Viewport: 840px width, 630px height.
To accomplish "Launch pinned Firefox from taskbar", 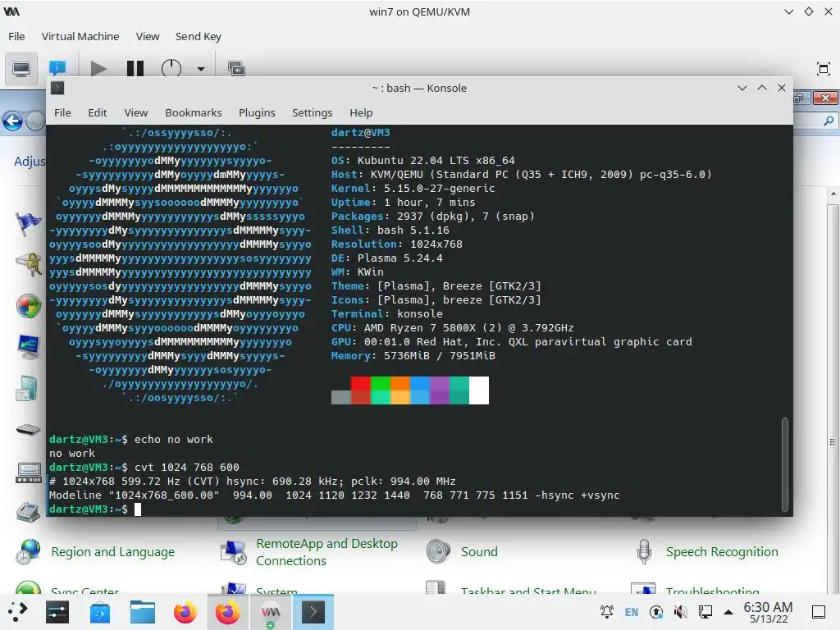I will (185, 612).
